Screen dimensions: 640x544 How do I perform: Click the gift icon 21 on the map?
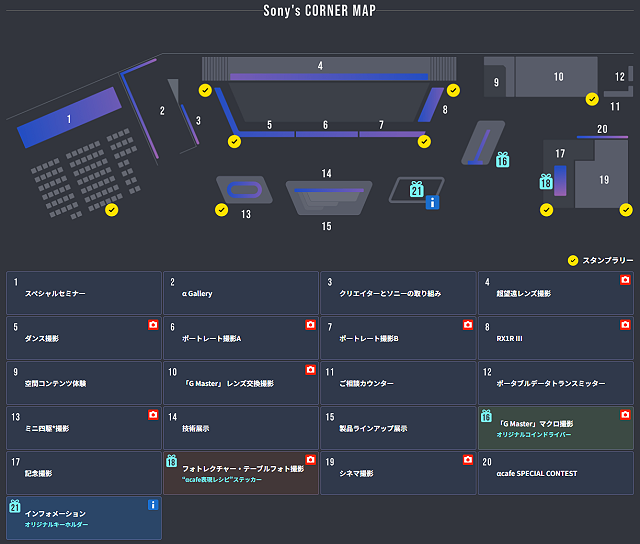tap(417, 190)
